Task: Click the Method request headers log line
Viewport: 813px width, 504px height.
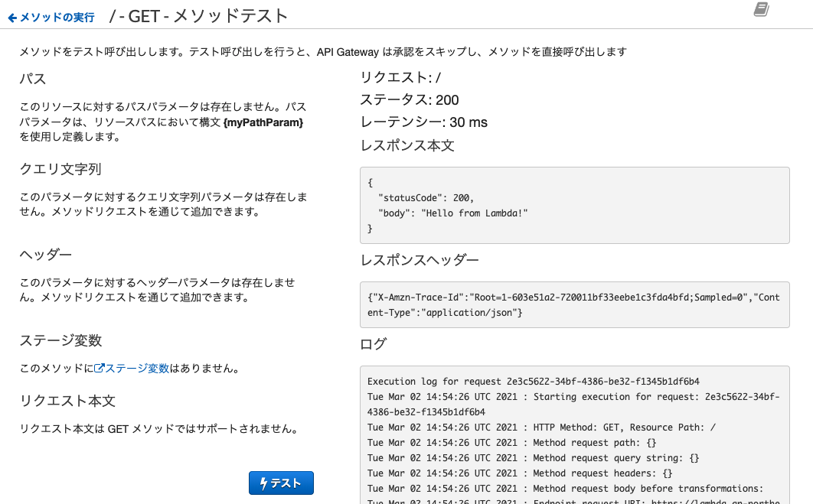Action: point(520,473)
